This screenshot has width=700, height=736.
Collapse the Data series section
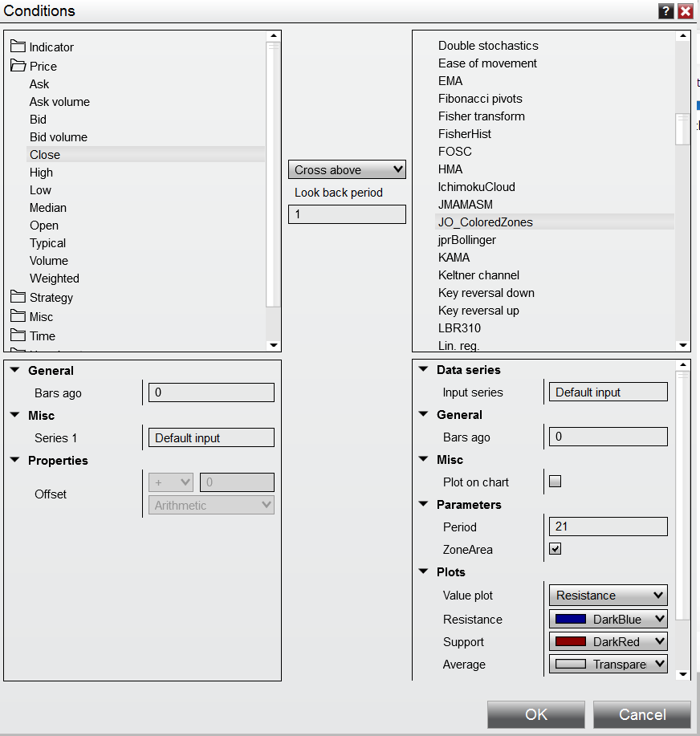[x=424, y=369]
